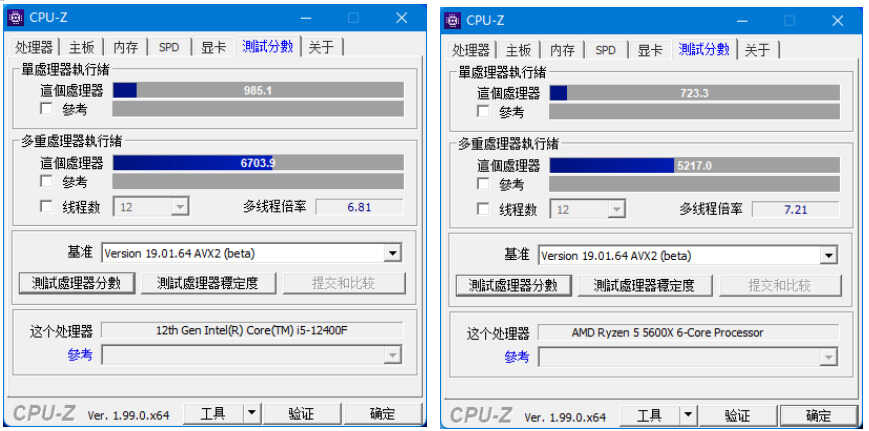
Task: Open 主板 tab in Ryzen 5600X window
Action: coord(519,50)
